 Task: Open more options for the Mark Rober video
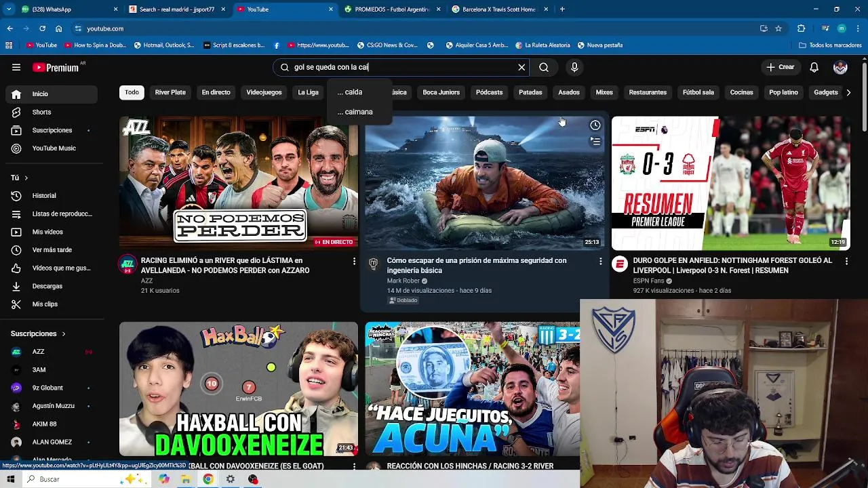(x=600, y=261)
